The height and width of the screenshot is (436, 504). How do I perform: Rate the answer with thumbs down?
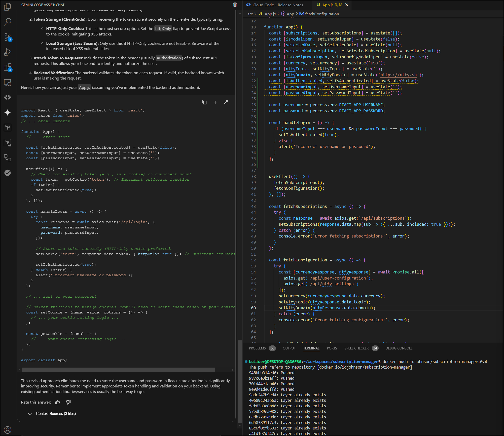point(68,402)
